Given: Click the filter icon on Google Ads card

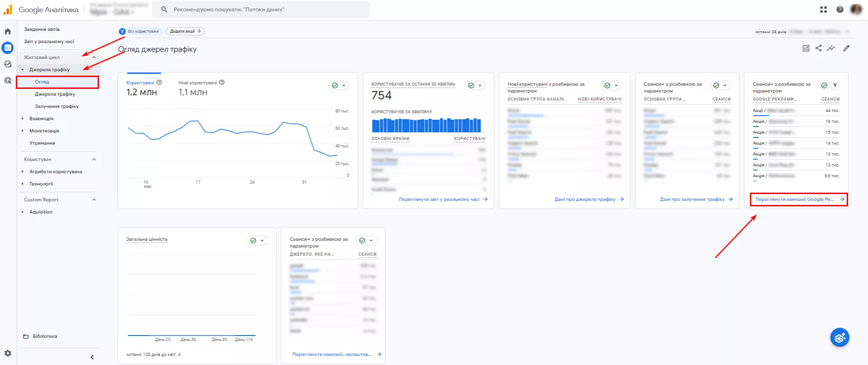Looking at the screenshot, I should (x=835, y=85).
